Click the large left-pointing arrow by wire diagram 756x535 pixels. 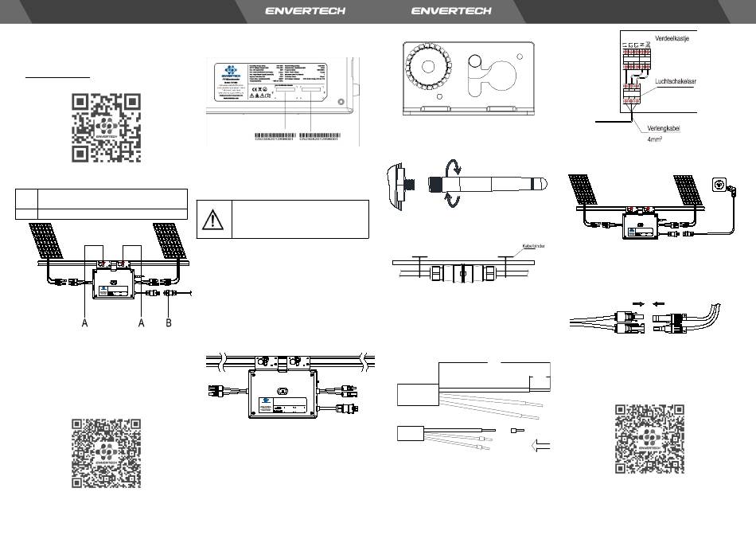(540, 445)
